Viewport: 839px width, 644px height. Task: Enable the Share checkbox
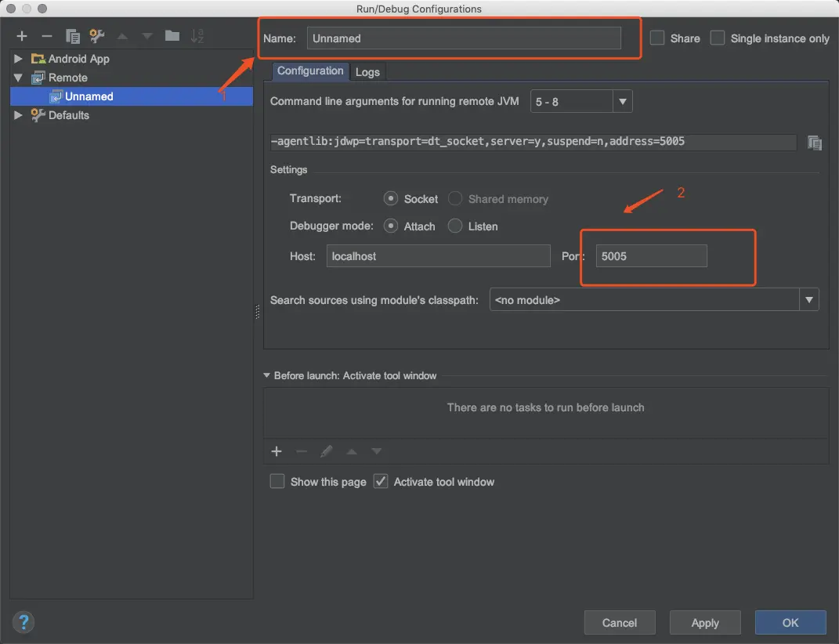(x=657, y=38)
